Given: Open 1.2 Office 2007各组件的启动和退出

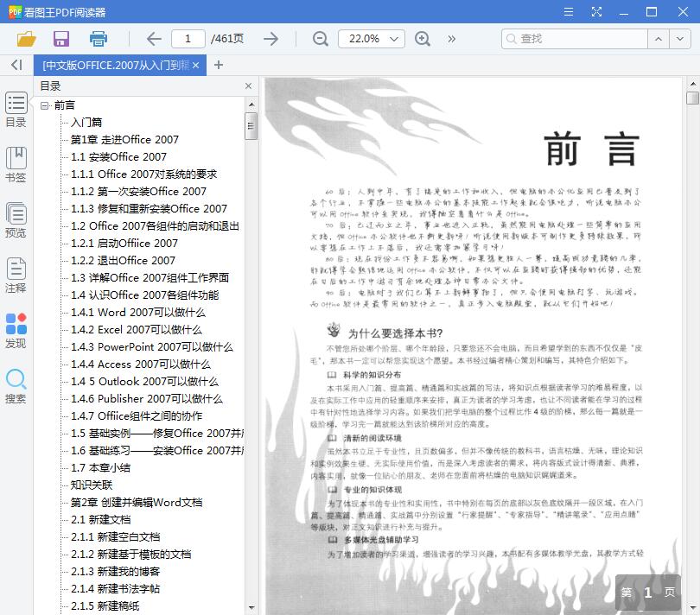Looking at the screenshot, I should 155,226.
